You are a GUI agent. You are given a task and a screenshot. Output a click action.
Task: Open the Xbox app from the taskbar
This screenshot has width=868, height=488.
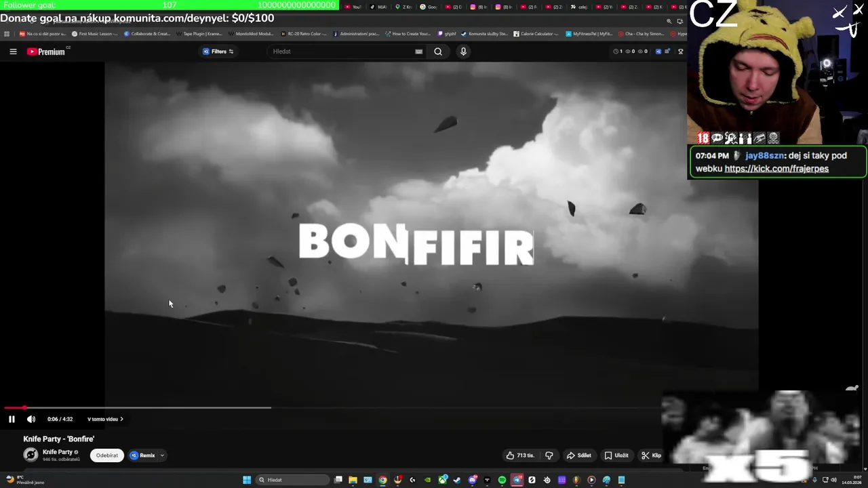(x=443, y=480)
